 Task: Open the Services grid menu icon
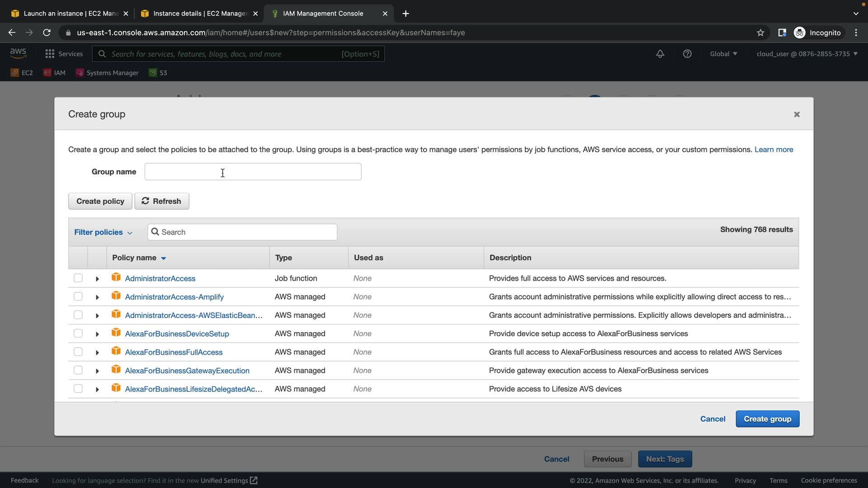tap(50, 54)
